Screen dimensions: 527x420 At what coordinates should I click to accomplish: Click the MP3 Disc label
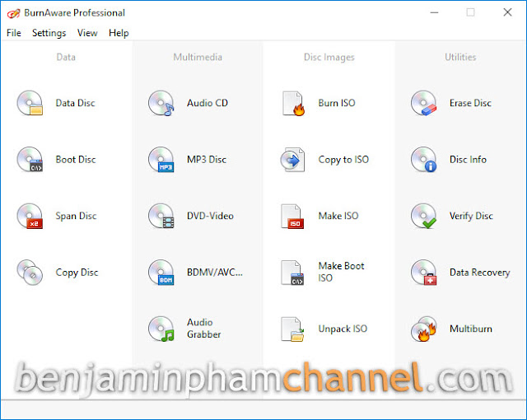coord(207,159)
